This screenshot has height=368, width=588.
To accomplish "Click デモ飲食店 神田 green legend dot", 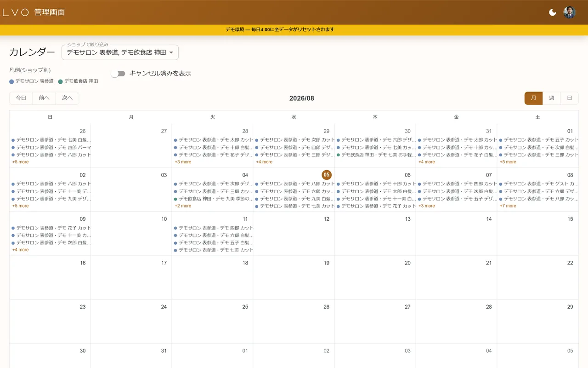I will click(x=60, y=81).
